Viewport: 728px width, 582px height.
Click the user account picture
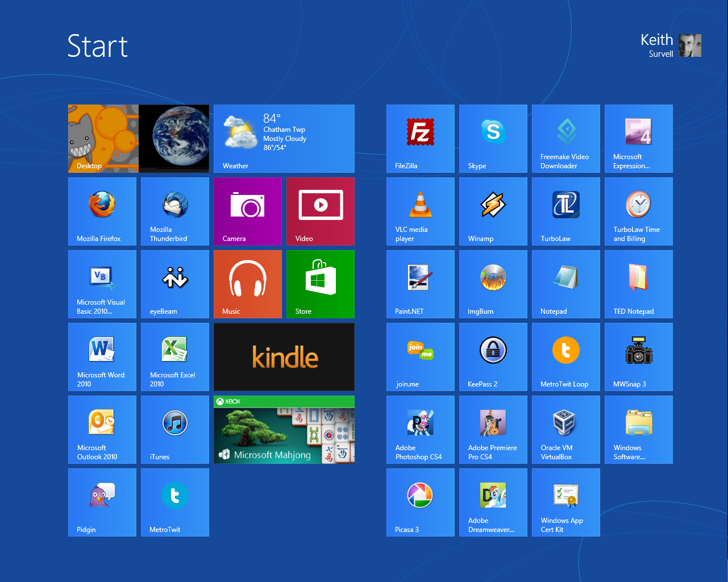click(690, 45)
